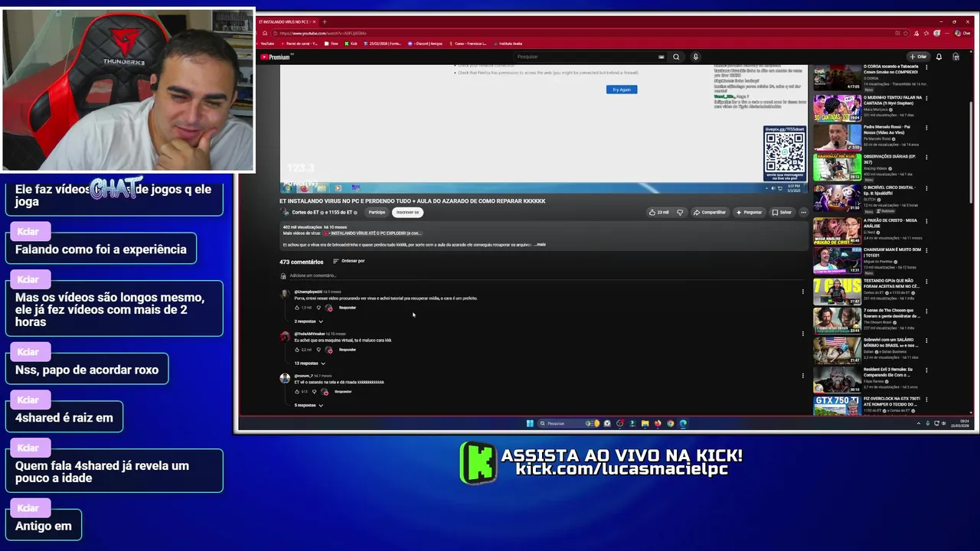Like the @YodaAMVmaker comment
Image resolution: width=980 pixels, height=551 pixels.
pyautogui.click(x=297, y=350)
